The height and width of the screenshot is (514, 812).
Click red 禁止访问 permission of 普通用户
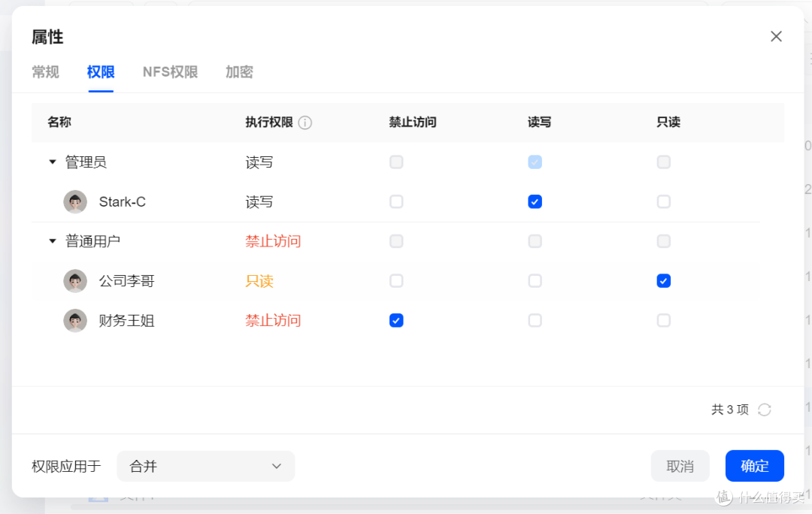click(273, 241)
